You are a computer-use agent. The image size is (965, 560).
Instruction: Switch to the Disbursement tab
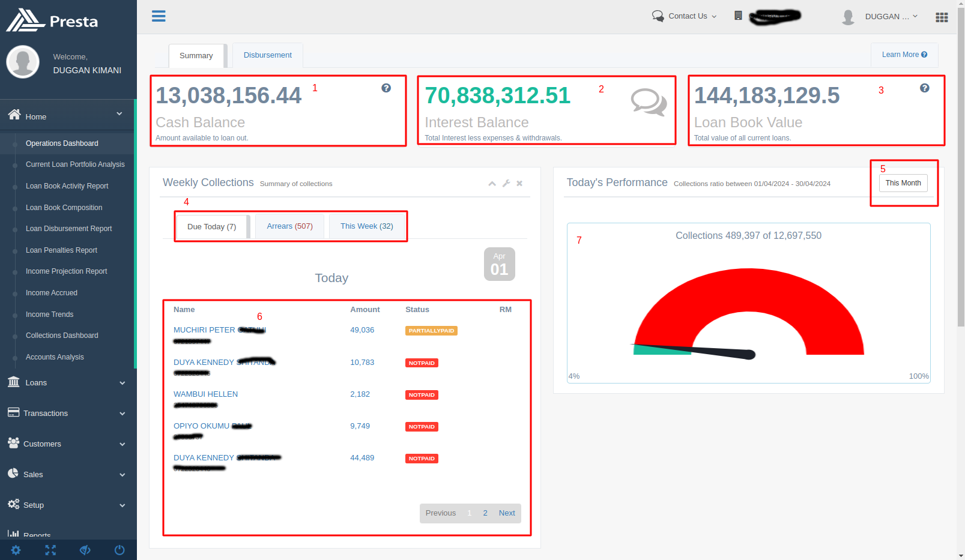coord(267,55)
